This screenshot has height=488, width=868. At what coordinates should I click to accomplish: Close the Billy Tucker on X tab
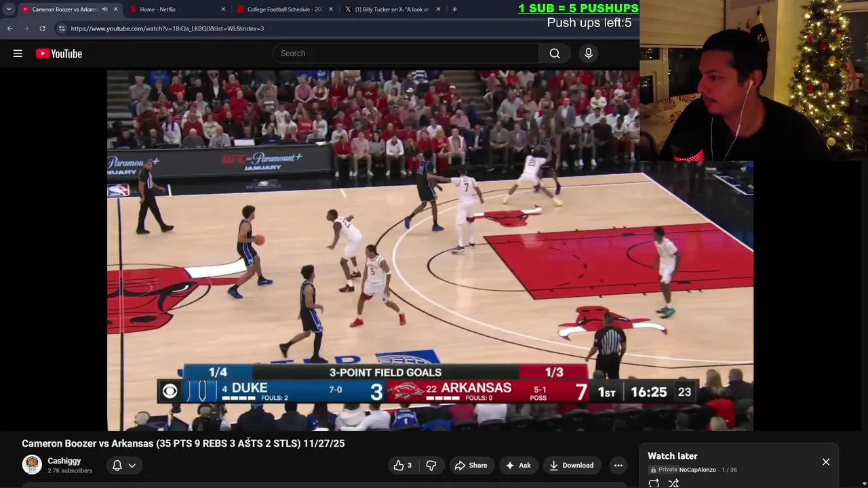point(438,9)
